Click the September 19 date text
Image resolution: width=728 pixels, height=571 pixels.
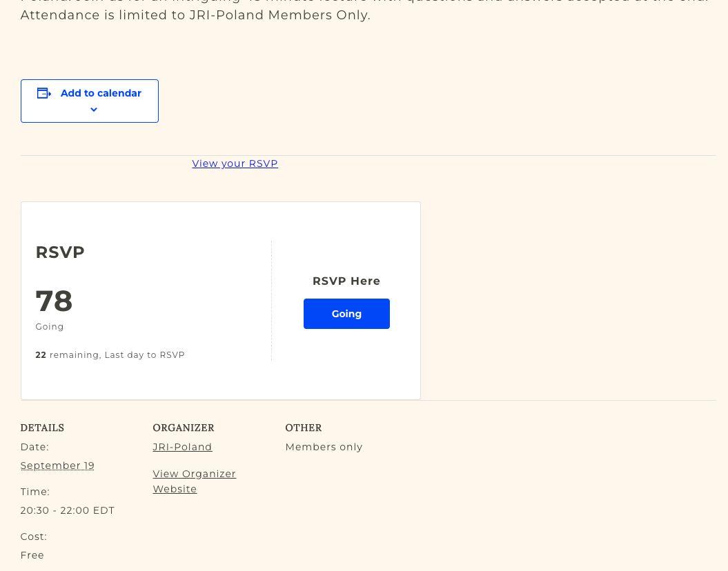57,465
